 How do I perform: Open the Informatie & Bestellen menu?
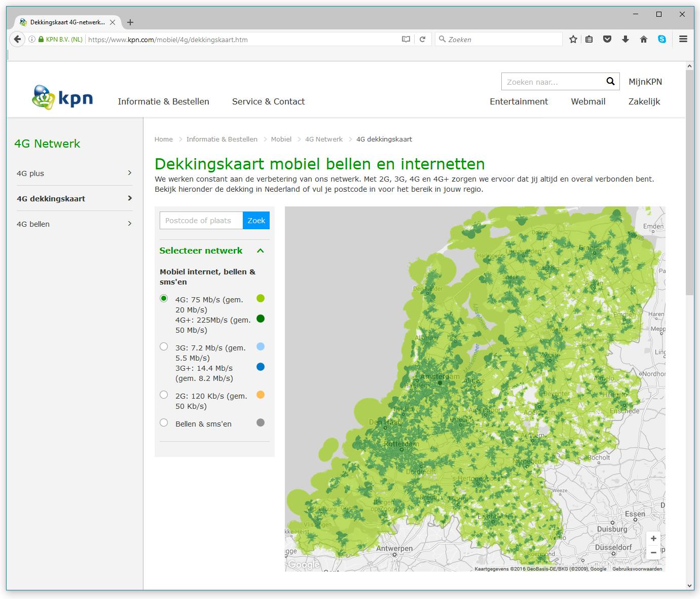point(163,101)
